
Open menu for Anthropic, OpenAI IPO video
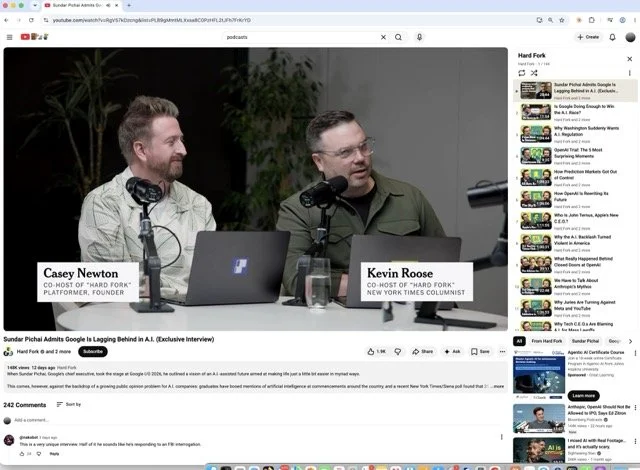(635, 408)
